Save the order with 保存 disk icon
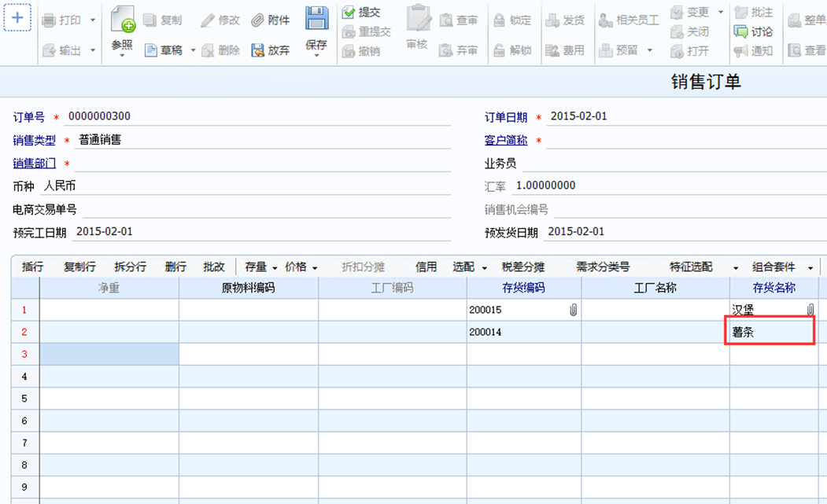This screenshot has width=827, height=504. [316, 18]
